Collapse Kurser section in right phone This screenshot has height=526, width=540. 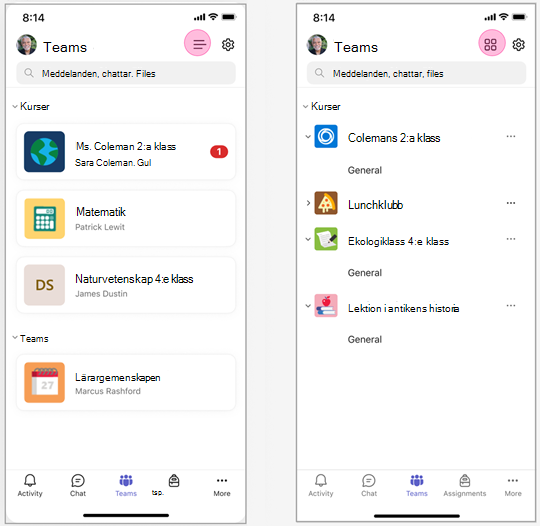click(x=305, y=106)
